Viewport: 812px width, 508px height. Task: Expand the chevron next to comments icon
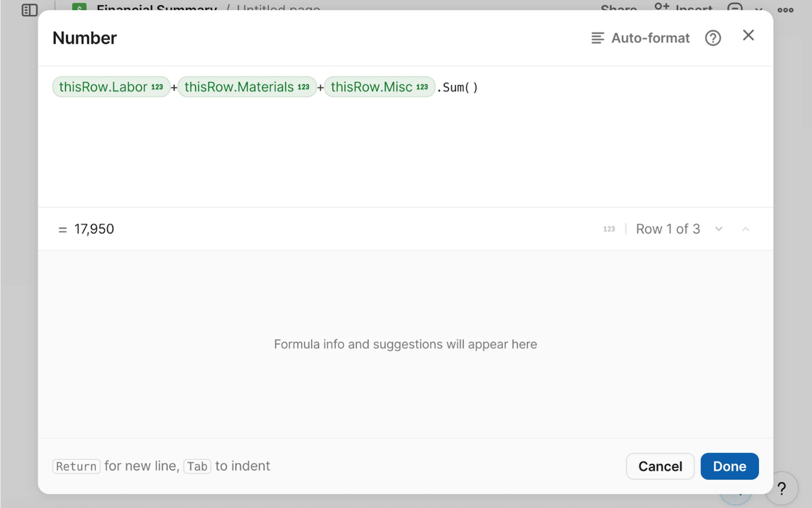click(x=758, y=9)
